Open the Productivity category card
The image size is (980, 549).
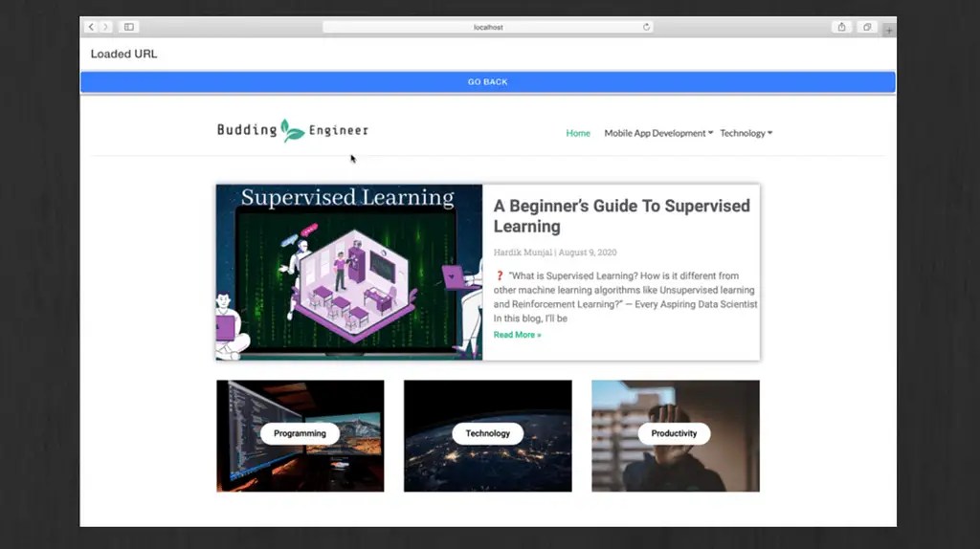coord(676,435)
